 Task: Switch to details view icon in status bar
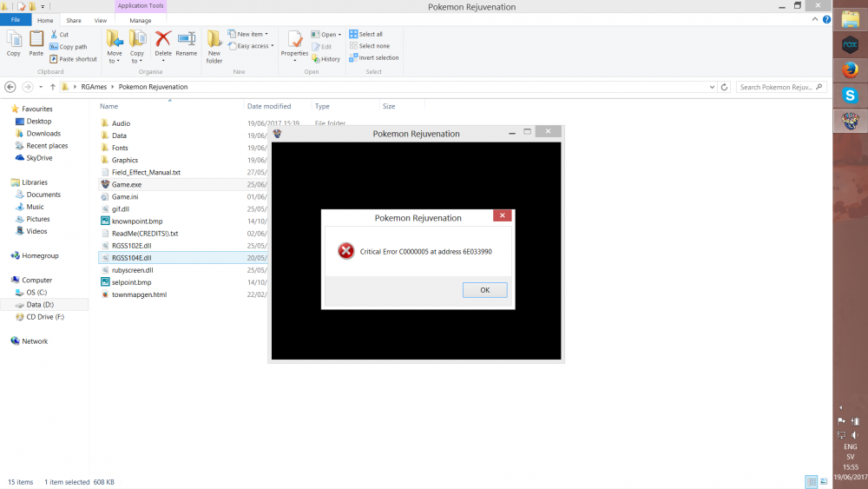811,482
